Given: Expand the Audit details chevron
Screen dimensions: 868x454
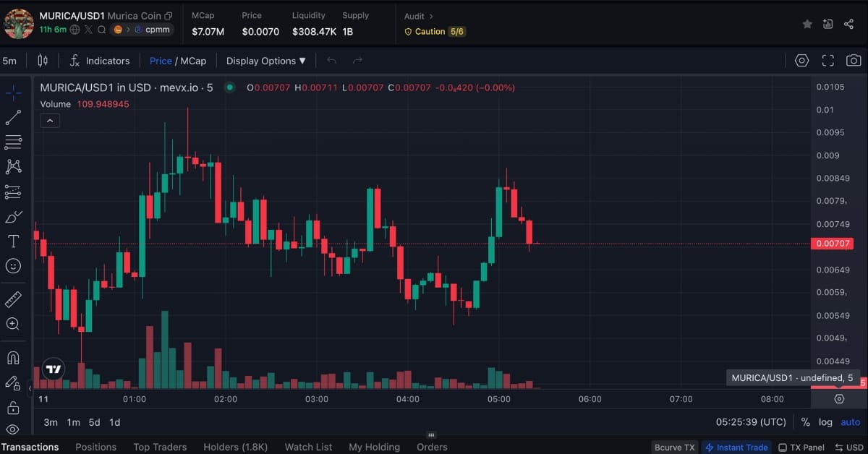Looking at the screenshot, I should pyautogui.click(x=431, y=16).
